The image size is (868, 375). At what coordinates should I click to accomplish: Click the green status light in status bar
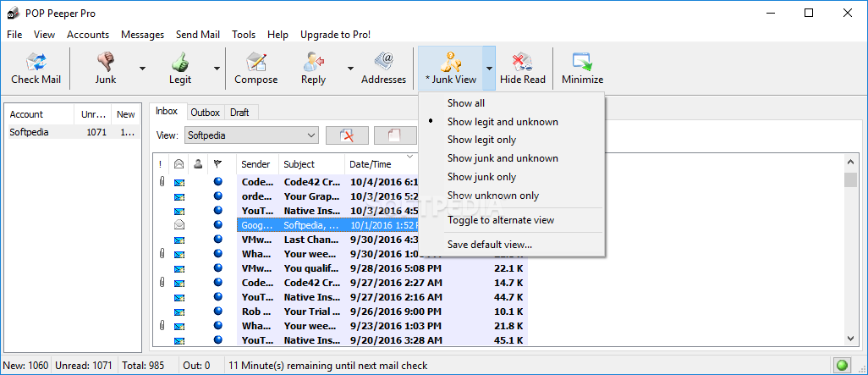pos(843,366)
